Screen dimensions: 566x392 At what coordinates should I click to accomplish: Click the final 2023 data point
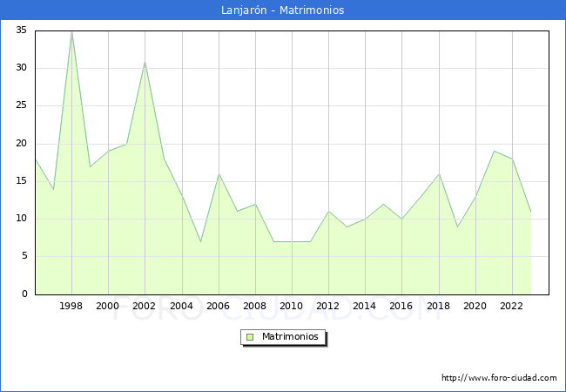pyautogui.click(x=530, y=212)
